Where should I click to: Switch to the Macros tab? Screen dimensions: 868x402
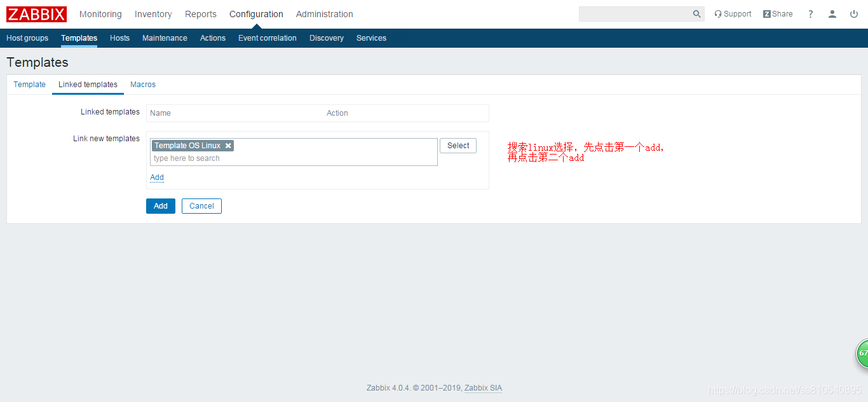coord(143,85)
